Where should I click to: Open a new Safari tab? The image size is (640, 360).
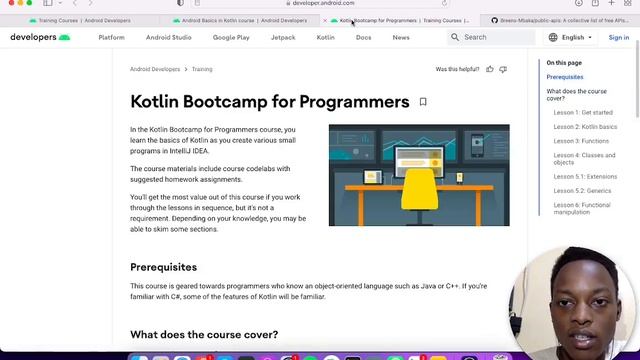tap(611, 3)
